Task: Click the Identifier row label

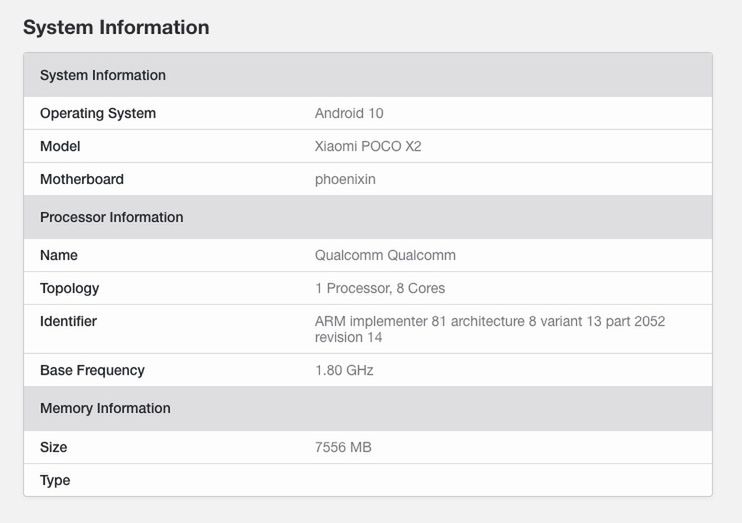Action: point(68,321)
